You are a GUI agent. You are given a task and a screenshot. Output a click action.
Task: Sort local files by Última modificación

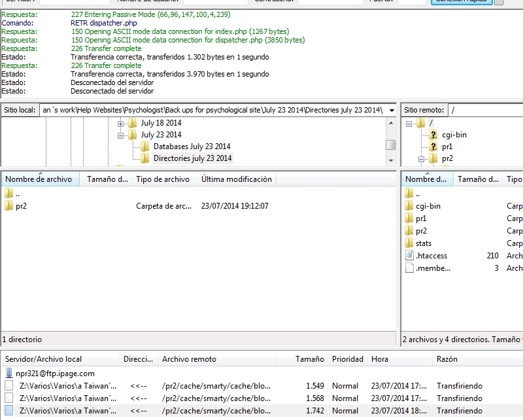(x=236, y=179)
